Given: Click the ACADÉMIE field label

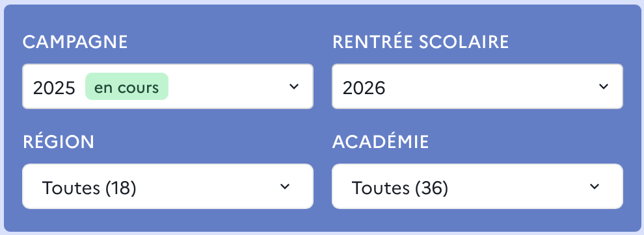Looking at the screenshot, I should click(x=381, y=142).
